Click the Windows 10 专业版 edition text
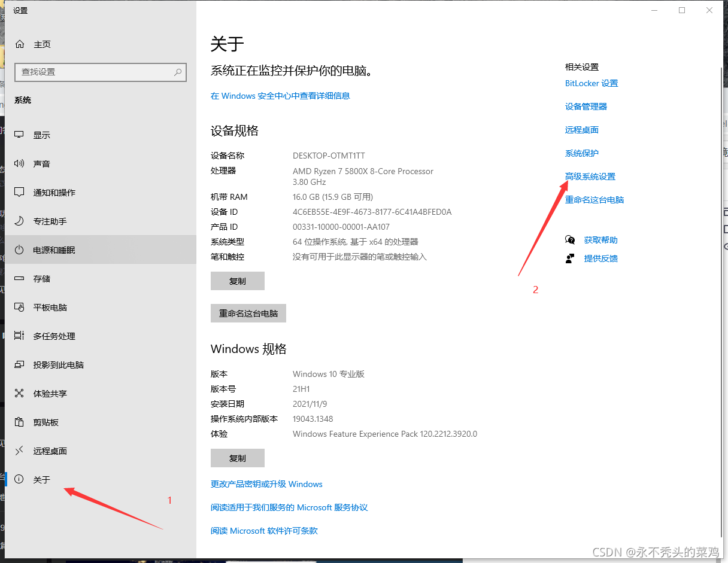 (x=329, y=374)
